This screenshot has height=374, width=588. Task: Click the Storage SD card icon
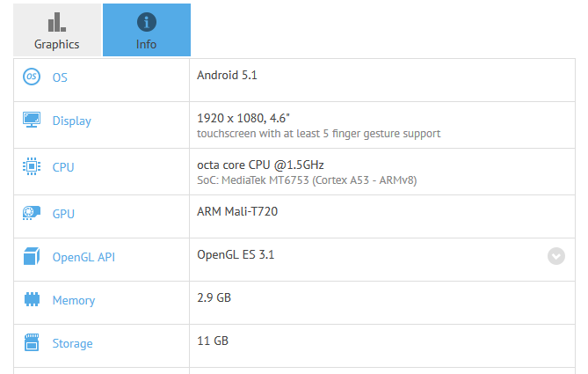coord(32,343)
